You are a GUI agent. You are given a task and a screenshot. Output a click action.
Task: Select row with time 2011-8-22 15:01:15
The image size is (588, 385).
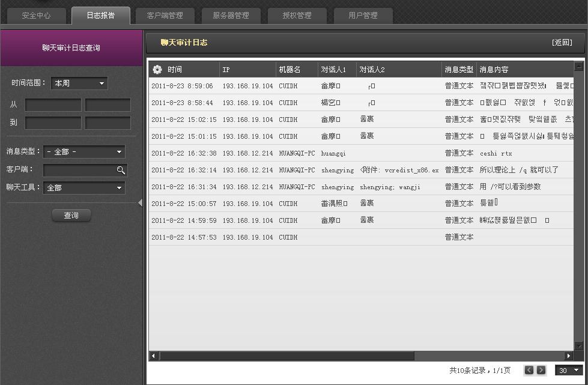[x=361, y=136]
